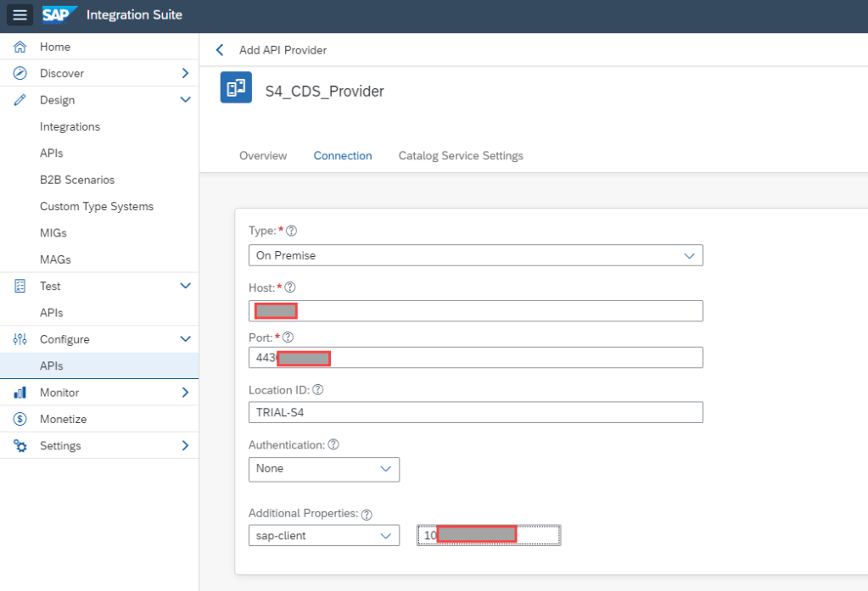Click the Discover compass icon
This screenshot has width=868, height=591.
(20, 74)
